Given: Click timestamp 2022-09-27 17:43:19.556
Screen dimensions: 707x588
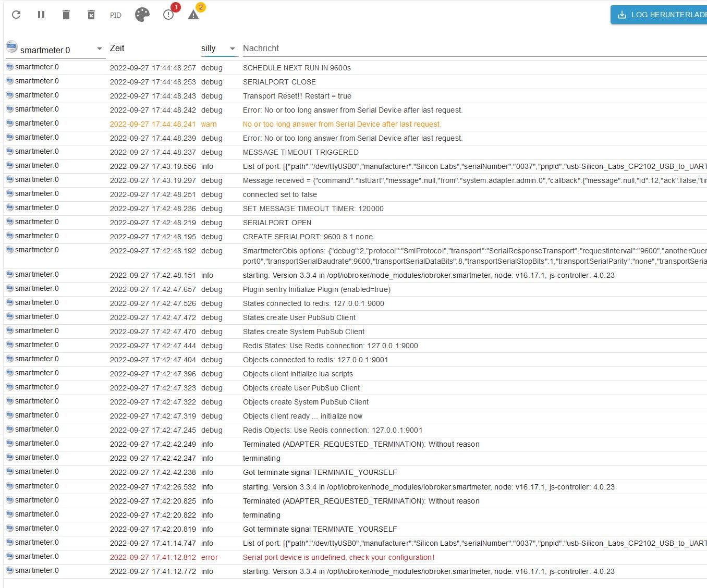Looking at the screenshot, I should tap(153, 166).
